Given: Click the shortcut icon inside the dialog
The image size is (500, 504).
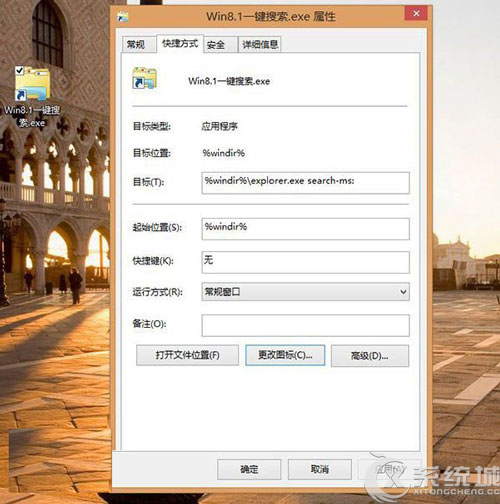Looking at the screenshot, I should (x=144, y=78).
